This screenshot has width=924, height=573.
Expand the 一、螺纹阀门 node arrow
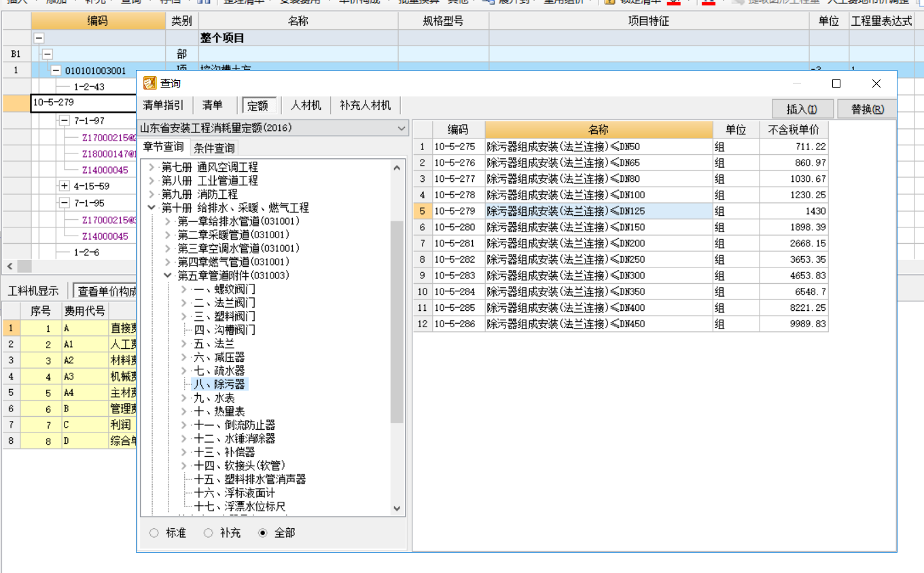pos(183,289)
